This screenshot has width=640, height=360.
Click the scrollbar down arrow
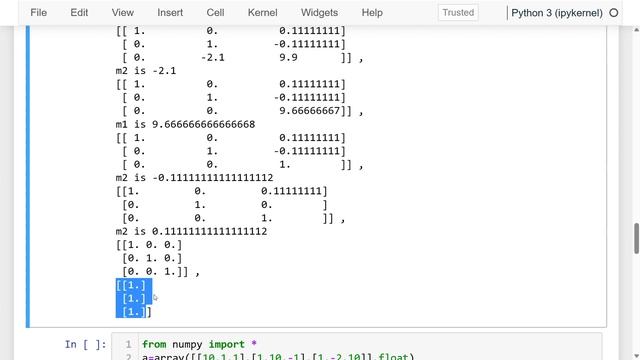[x=636, y=356]
